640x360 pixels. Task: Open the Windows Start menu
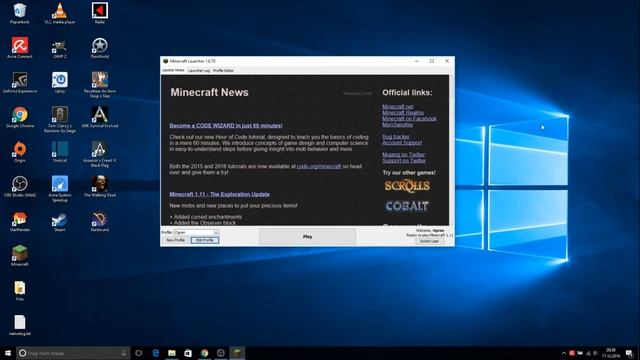click(x=8, y=353)
